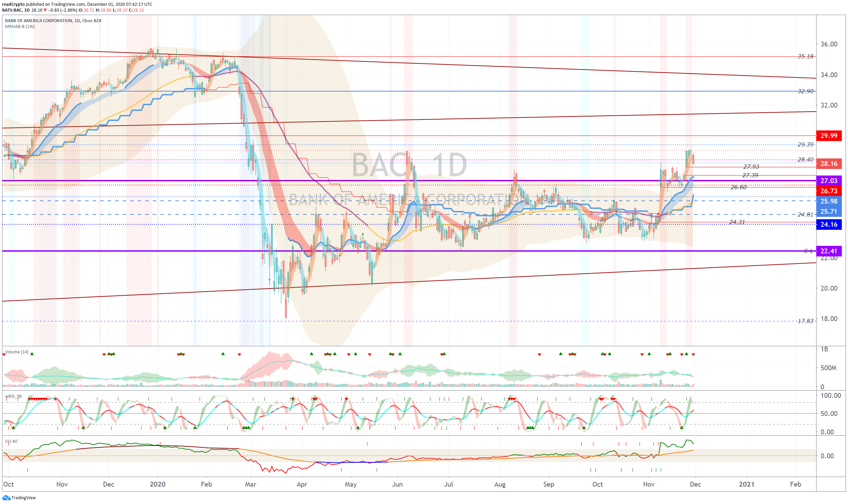Image resolution: width=848 pixels, height=504 pixels.
Task: Click the Aug label on time axis
Action: (500, 485)
